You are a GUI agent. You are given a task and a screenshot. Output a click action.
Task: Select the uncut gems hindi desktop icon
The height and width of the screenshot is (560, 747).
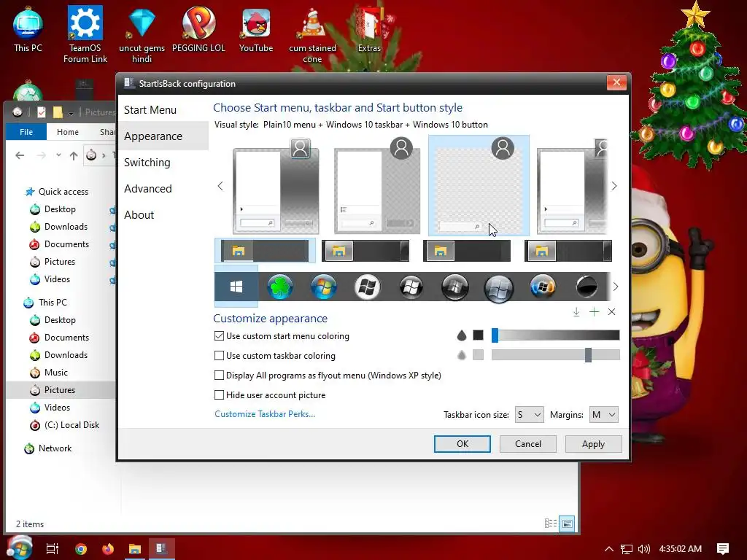point(142,34)
